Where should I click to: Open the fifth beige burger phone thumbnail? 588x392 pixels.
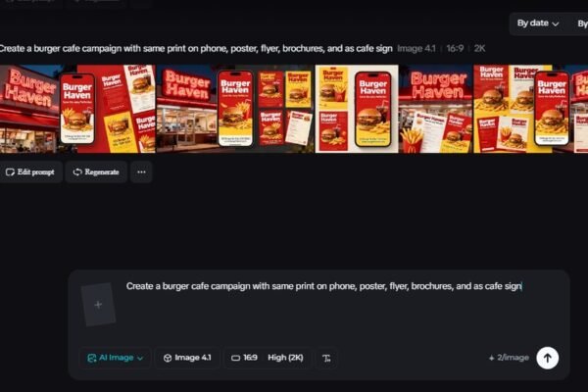pyautogui.click(x=357, y=109)
